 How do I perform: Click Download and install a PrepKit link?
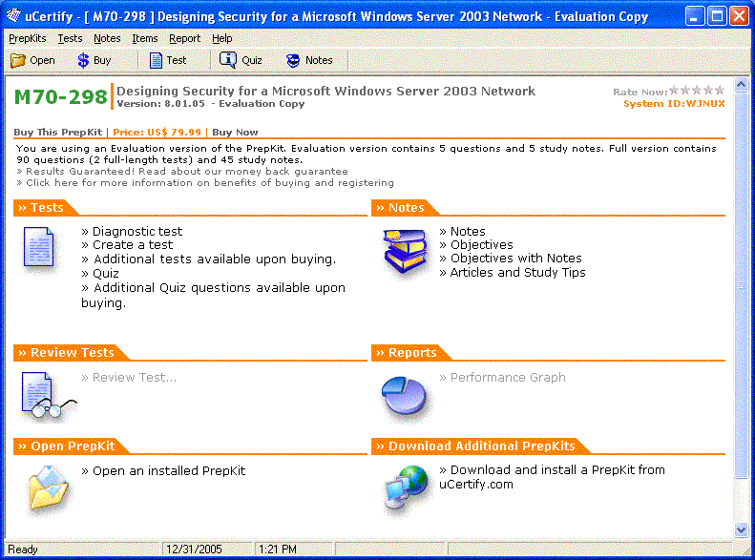pyautogui.click(x=552, y=477)
